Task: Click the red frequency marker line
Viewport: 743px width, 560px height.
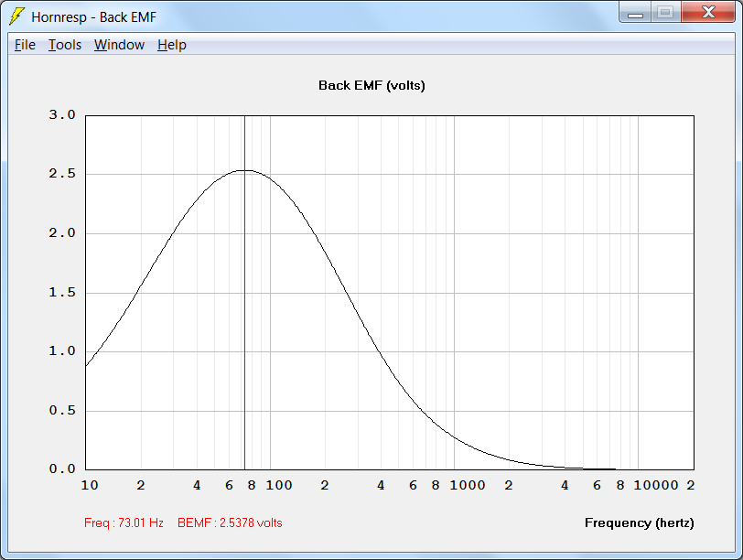Action: click(x=244, y=293)
